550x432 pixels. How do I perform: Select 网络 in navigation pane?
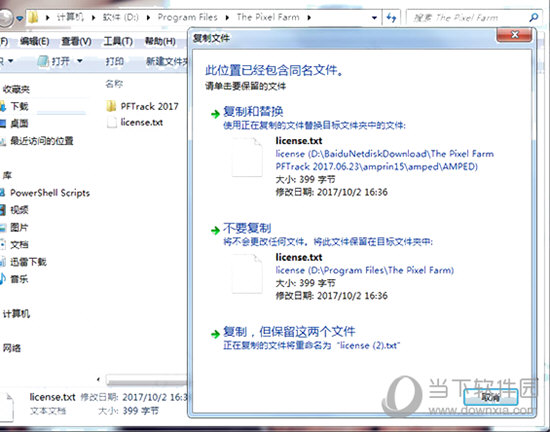tap(12, 348)
